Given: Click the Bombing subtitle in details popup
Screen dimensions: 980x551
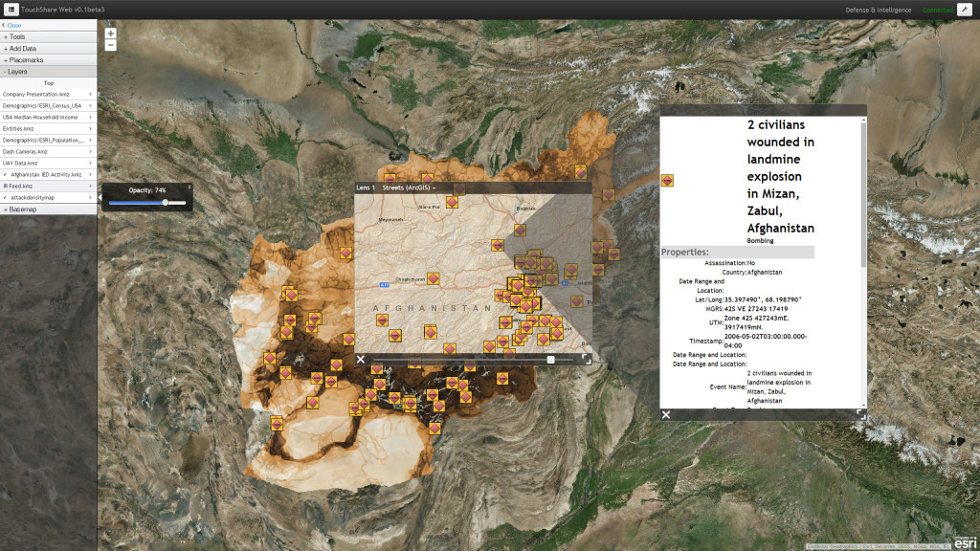Looking at the screenshot, I should (x=760, y=240).
